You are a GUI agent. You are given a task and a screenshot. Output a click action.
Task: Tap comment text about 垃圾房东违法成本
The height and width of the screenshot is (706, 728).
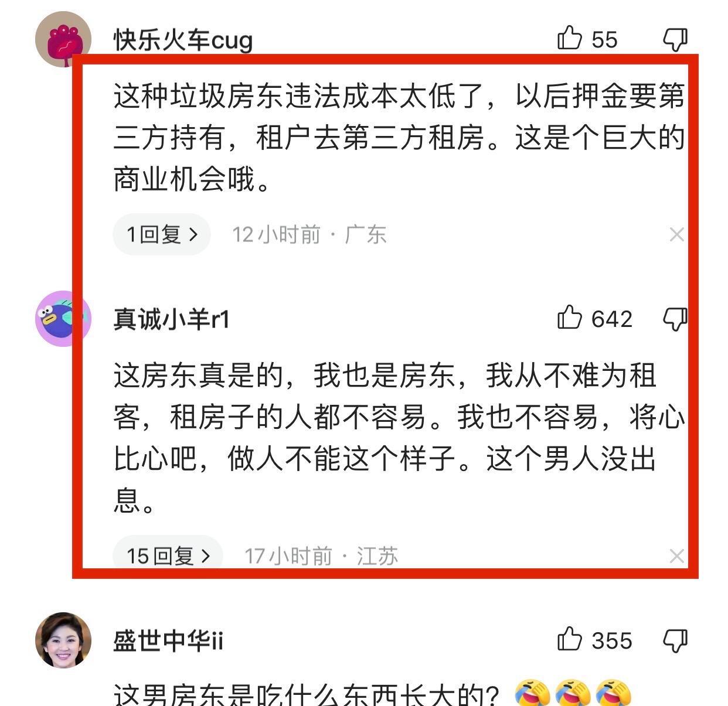(399, 138)
